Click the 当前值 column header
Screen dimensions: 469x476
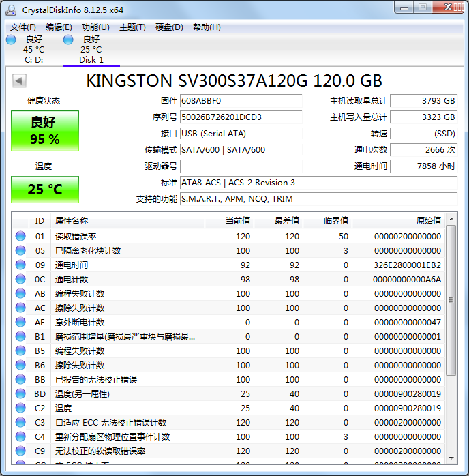(230, 221)
